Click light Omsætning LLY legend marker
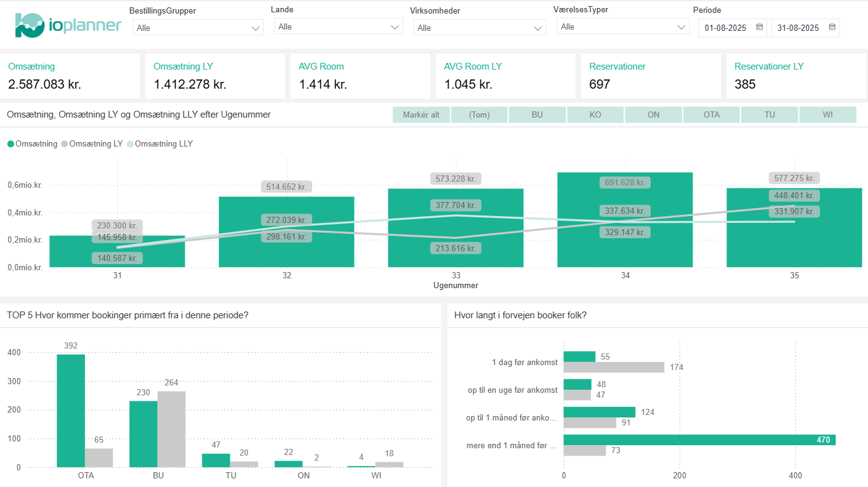The height and width of the screenshot is (487, 868). 130,144
